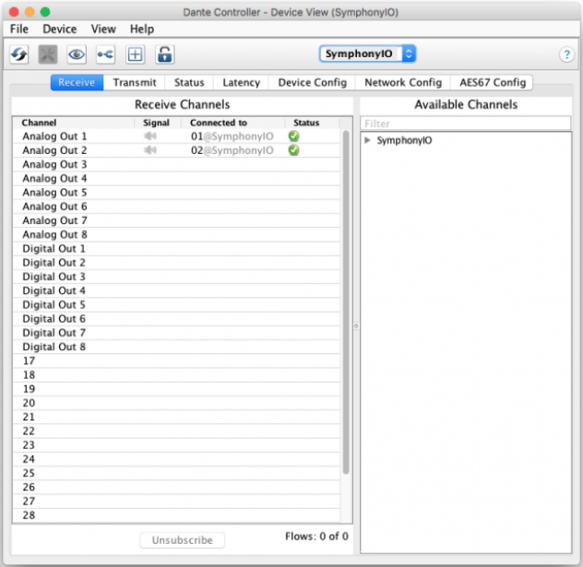583x567 pixels.
Task: Switch to the Latency tab
Action: click(241, 82)
